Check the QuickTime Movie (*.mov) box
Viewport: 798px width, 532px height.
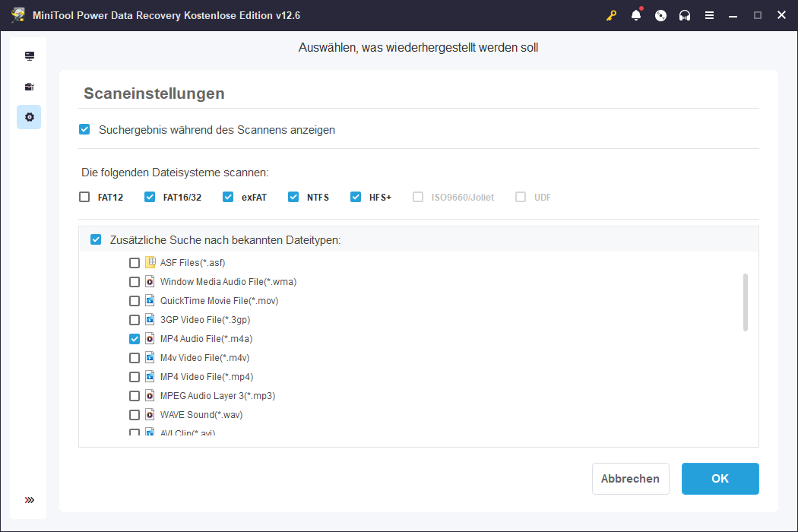click(x=135, y=301)
